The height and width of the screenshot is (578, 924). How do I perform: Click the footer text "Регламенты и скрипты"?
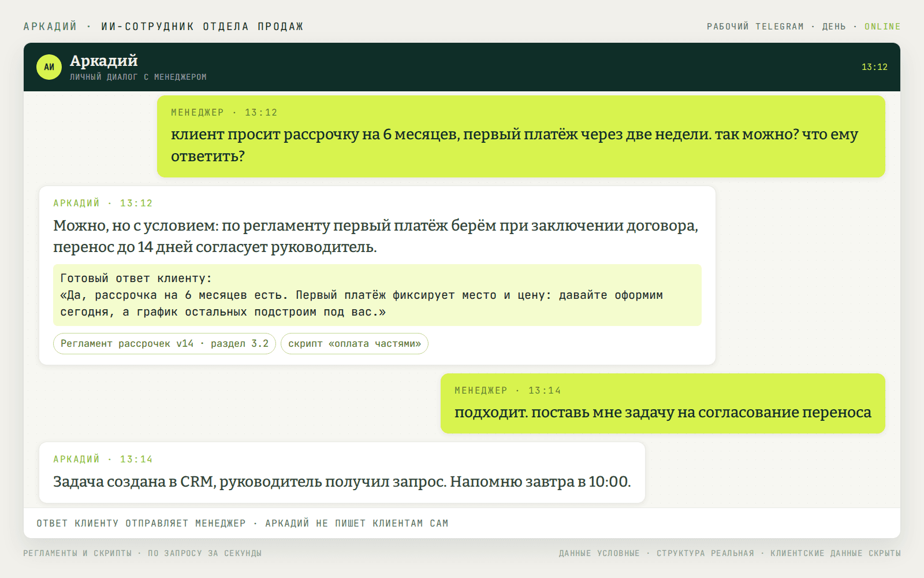[x=77, y=554]
